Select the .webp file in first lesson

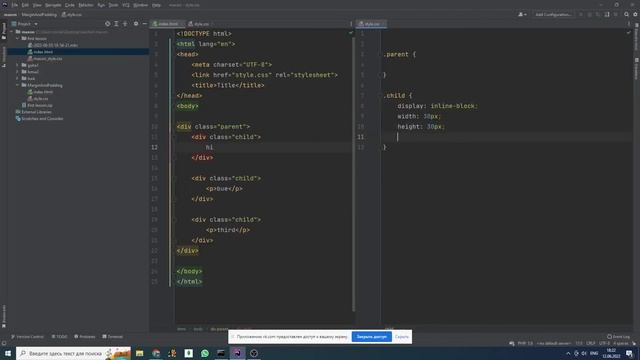coord(53,45)
